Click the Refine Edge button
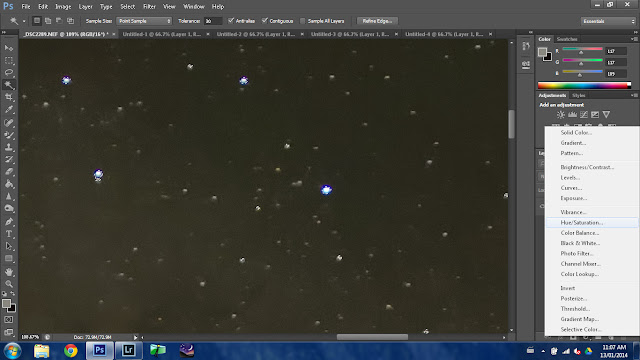This screenshot has height=360, width=640. click(x=377, y=21)
